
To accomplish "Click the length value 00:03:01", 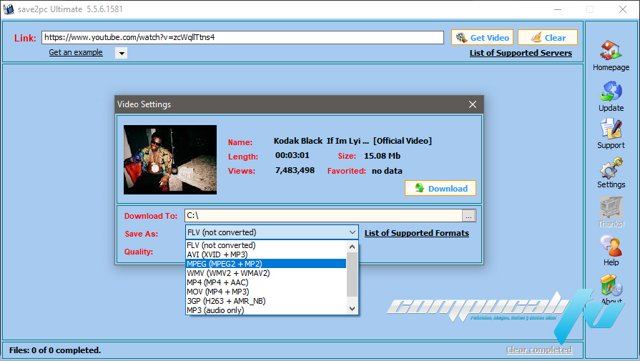I will click(292, 155).
